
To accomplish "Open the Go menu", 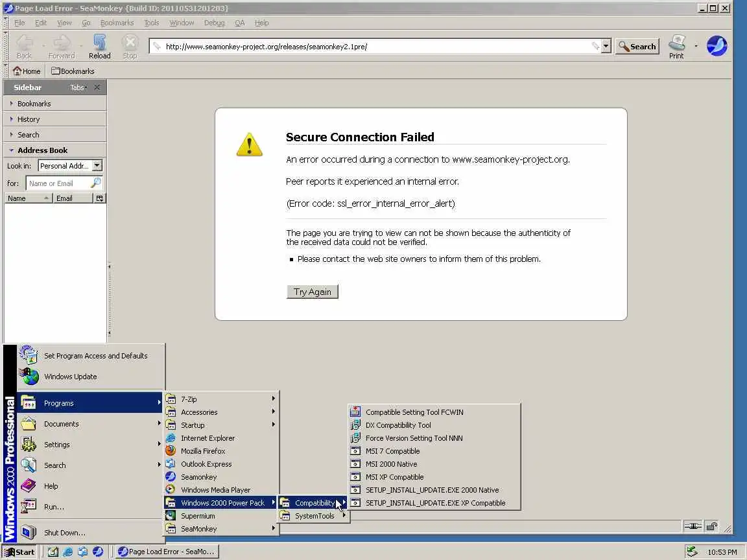I will coord(86,23).
